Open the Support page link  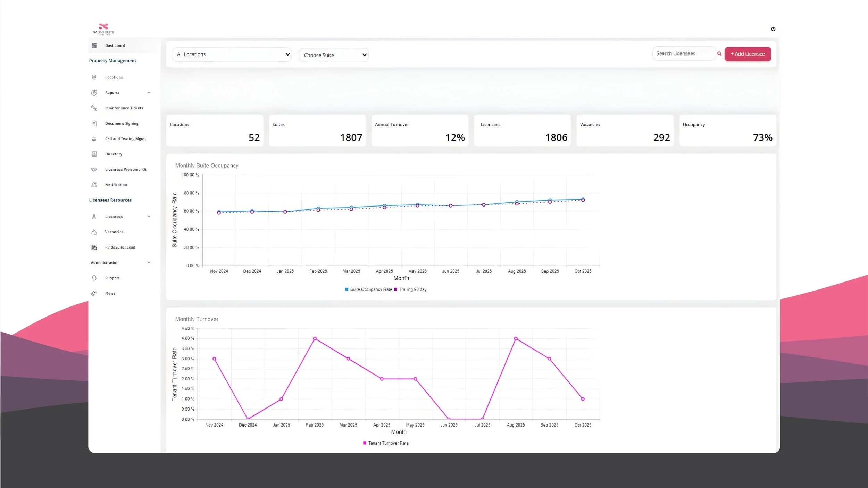click(112, 278)
